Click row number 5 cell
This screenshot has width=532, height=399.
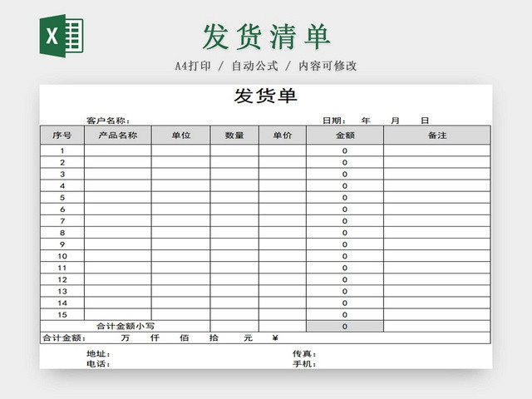(x=62, y=198)
